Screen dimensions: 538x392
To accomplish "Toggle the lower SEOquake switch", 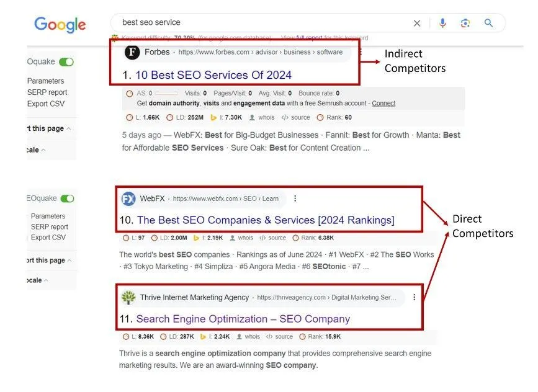I will click(x=67, y=198).
